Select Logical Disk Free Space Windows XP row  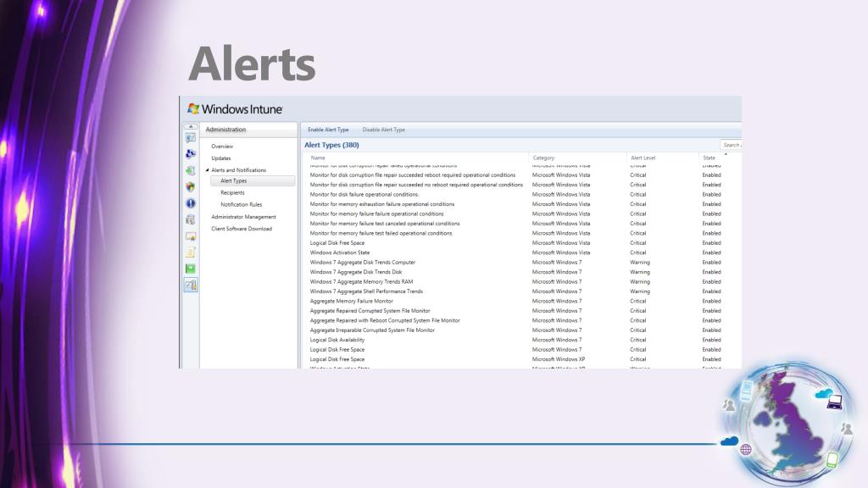coord(520,359)
